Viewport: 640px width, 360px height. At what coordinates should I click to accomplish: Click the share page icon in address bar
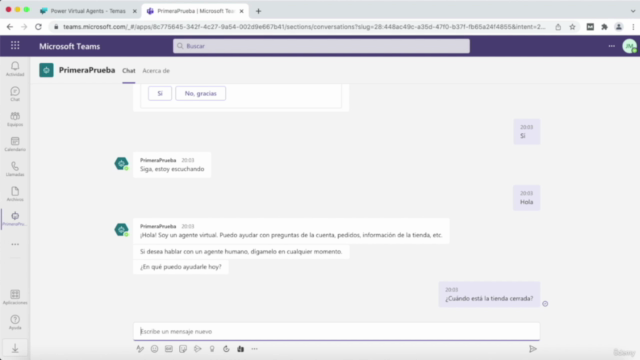(558, 27)
